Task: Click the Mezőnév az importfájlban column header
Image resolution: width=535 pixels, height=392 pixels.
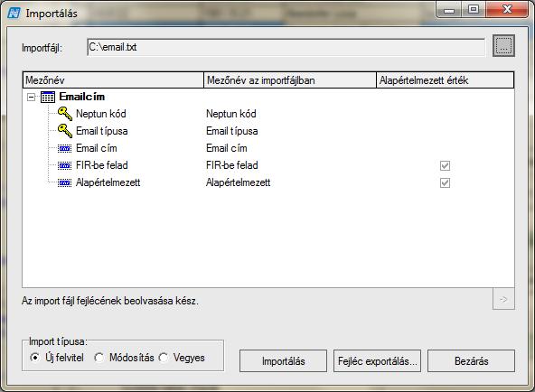Action: tap(290, 80)
